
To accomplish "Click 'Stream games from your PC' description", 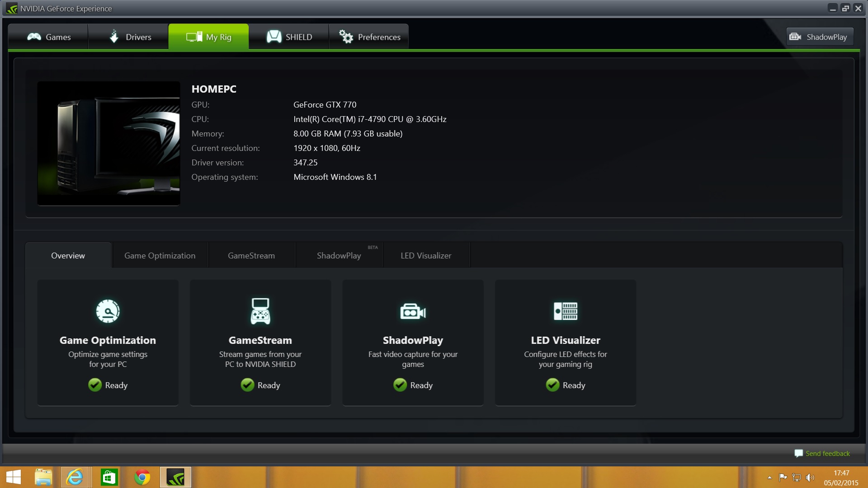I will (x=260, y=359).
